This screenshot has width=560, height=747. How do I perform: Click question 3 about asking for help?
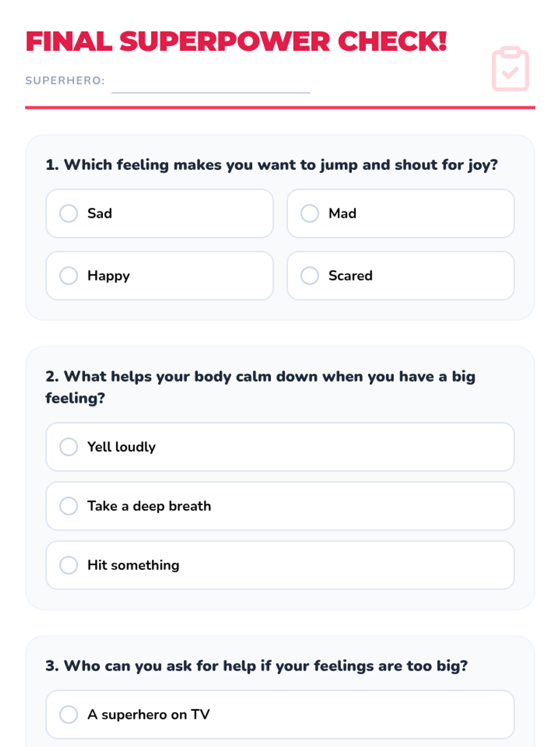256,666
